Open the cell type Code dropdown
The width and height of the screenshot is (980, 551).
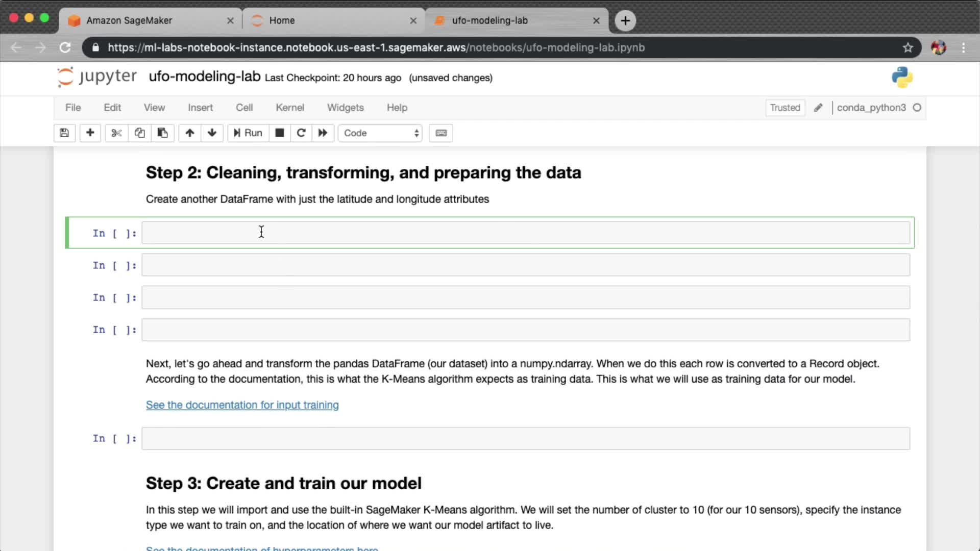(x=380, y=133)
